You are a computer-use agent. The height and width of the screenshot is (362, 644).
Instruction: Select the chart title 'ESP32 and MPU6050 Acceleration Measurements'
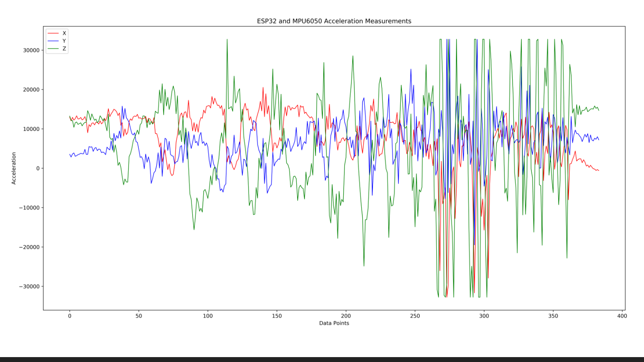coord(334,21)
